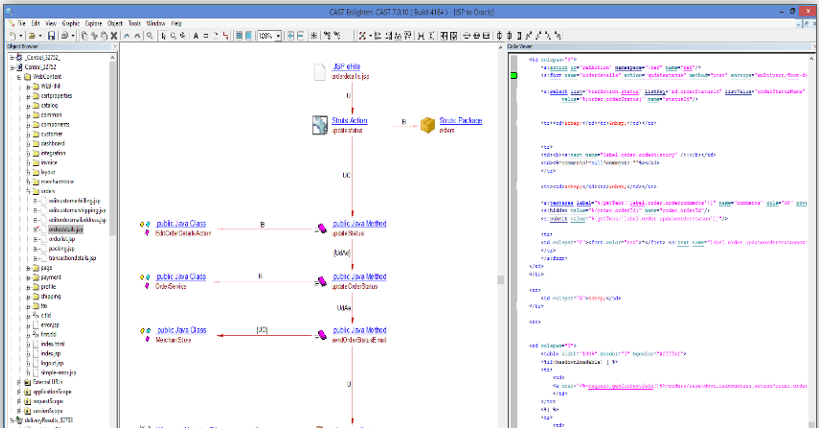819x428 pixels.
Task: Click the JSP eFile link
Action: coord(346,67)
